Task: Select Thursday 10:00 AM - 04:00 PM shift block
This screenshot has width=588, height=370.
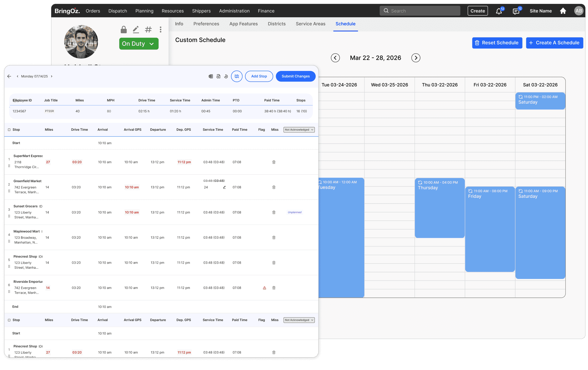Action: point(440,208)
